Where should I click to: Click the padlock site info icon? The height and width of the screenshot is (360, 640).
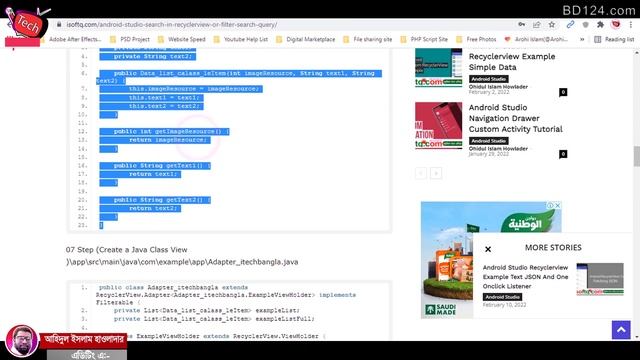[x=59, y=24]
